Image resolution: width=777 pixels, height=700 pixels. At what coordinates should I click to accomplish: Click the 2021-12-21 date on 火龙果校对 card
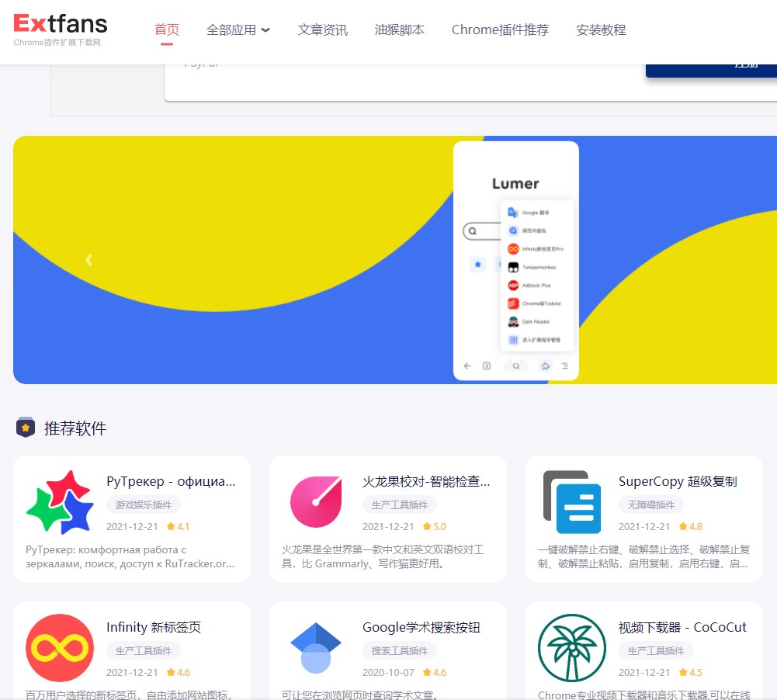[388, 527]
